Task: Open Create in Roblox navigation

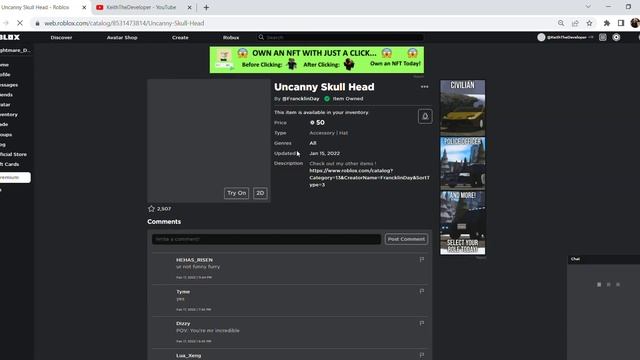Action: click(x=180, y=38)
